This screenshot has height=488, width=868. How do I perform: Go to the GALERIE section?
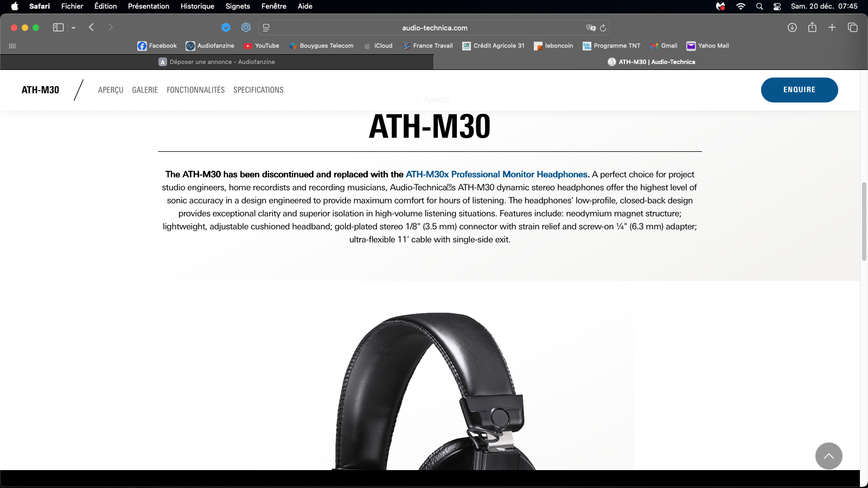click(x=145, y=90)
